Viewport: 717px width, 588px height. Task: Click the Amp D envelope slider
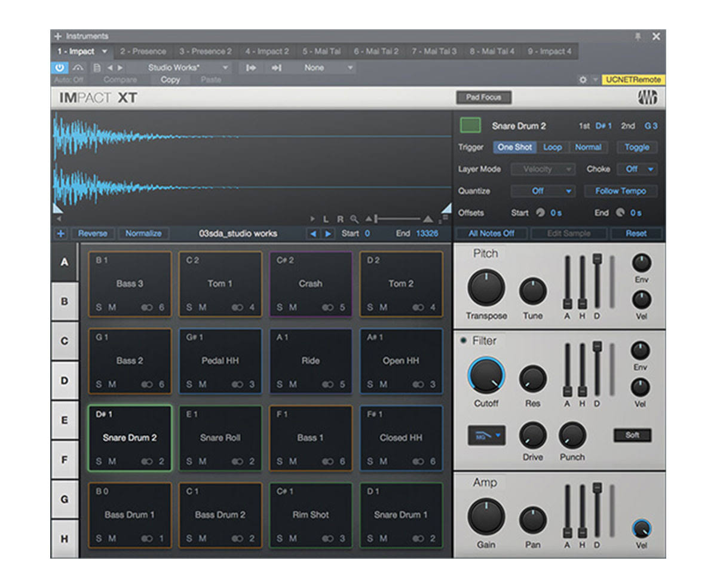(x=596, y=511)
